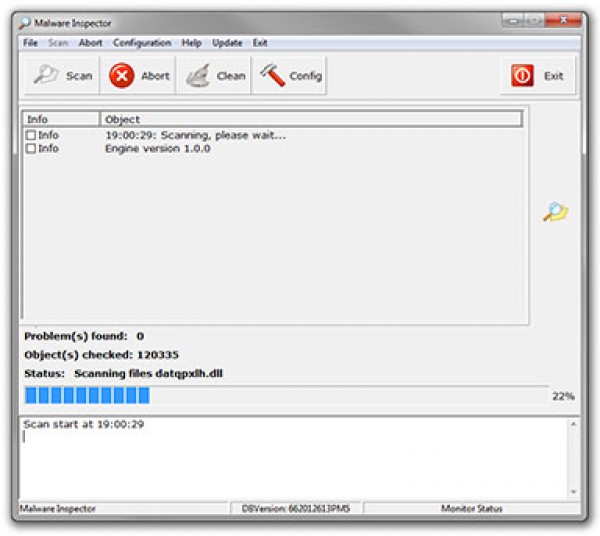
Task: Open the File menu
Action: (30, 43)
